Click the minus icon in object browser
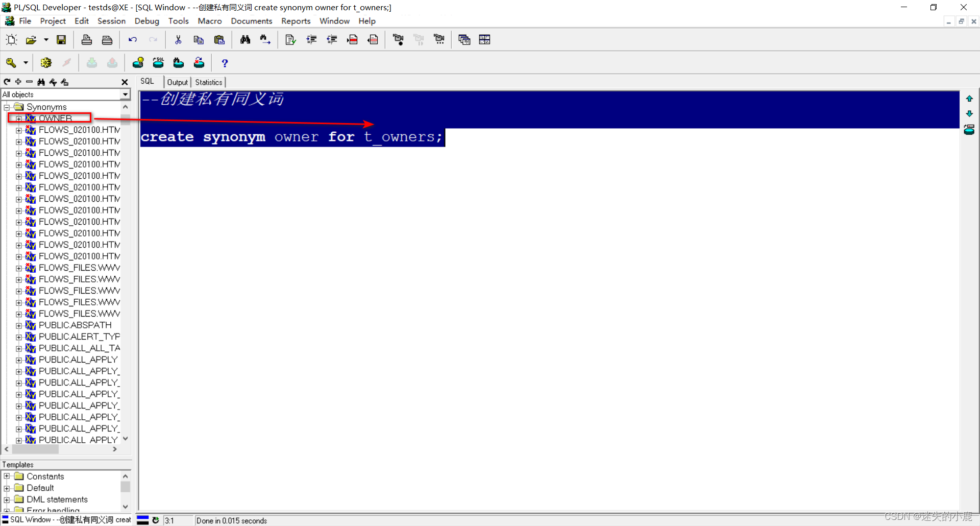This screenshot has width=980, height=526. (29, 82)
